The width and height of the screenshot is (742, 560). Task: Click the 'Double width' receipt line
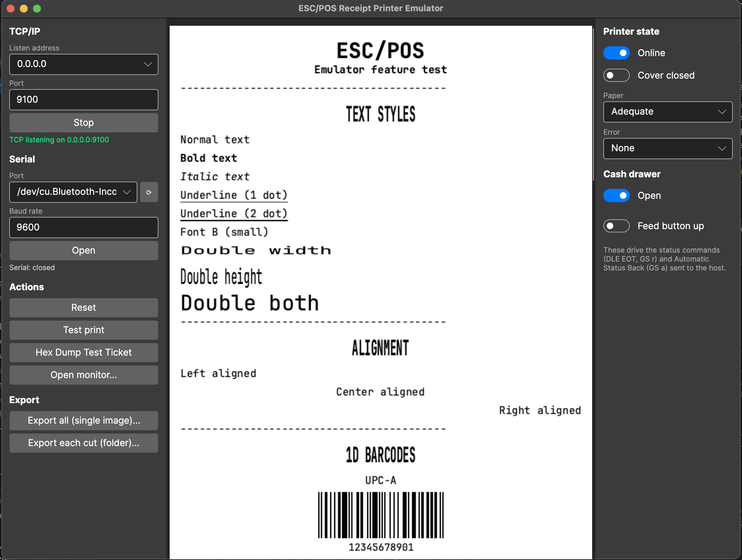pos(256,250)
